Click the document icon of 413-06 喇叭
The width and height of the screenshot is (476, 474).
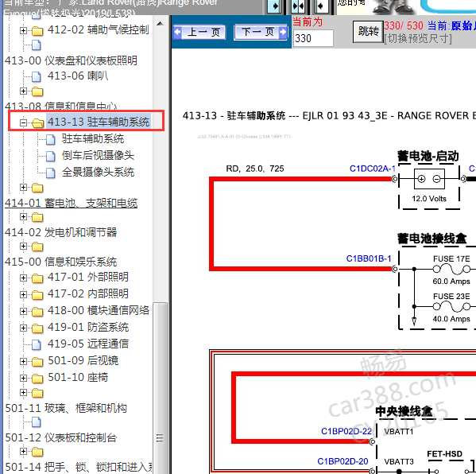click(36, 76)
